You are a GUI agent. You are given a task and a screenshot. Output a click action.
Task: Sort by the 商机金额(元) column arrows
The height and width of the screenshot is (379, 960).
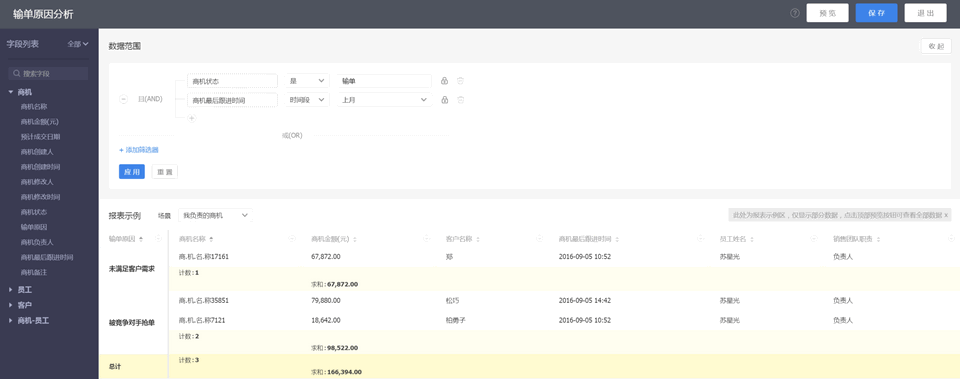[x=354, y=239]
